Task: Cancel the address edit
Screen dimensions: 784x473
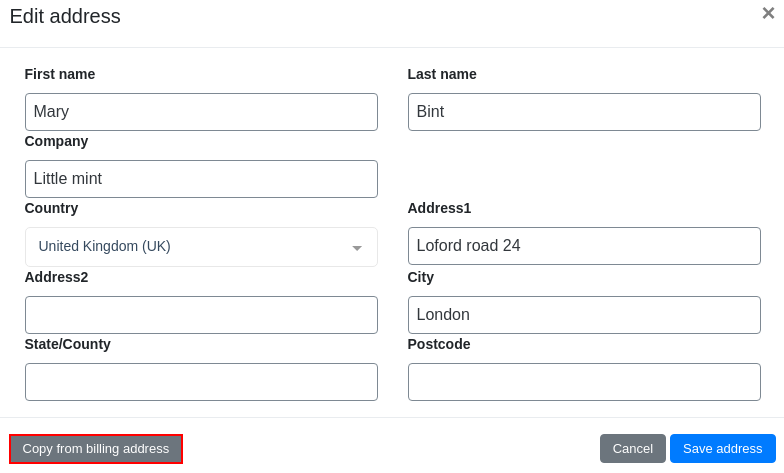Action: 632,448
